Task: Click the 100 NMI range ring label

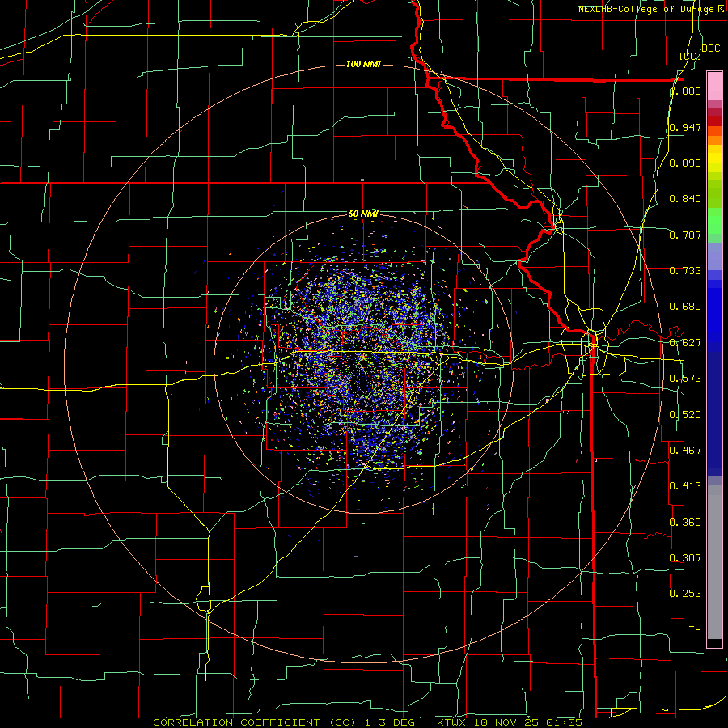Action: coord(363,64)
